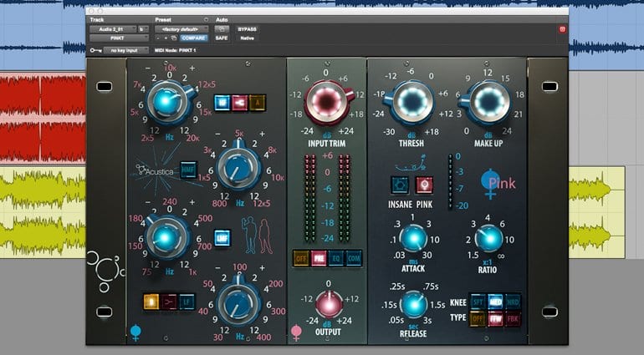The width and height of the screenshot is (644, 355).
Task: Toggle the blue HF button in EQ section
Action: (222, 103)
